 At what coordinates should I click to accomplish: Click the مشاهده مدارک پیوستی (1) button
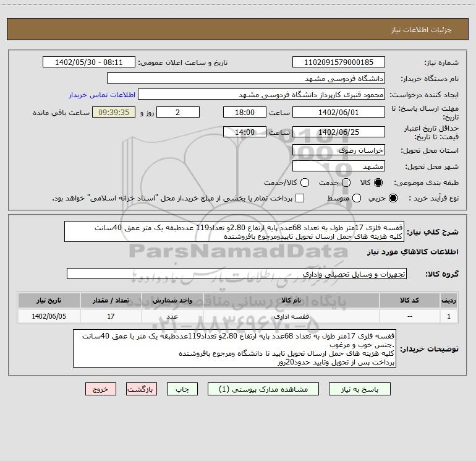(x=263, y=389)
